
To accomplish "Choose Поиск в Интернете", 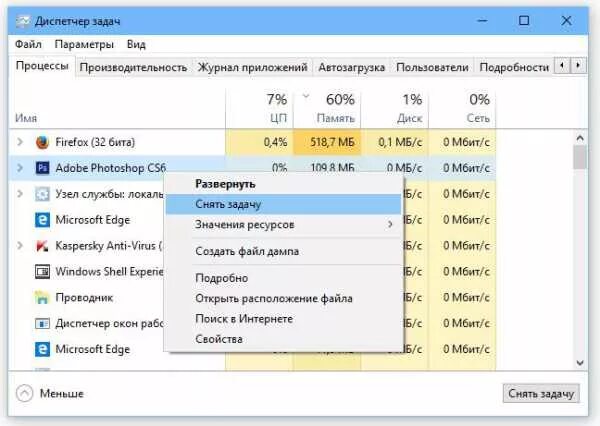I will [x=283, y=319].
